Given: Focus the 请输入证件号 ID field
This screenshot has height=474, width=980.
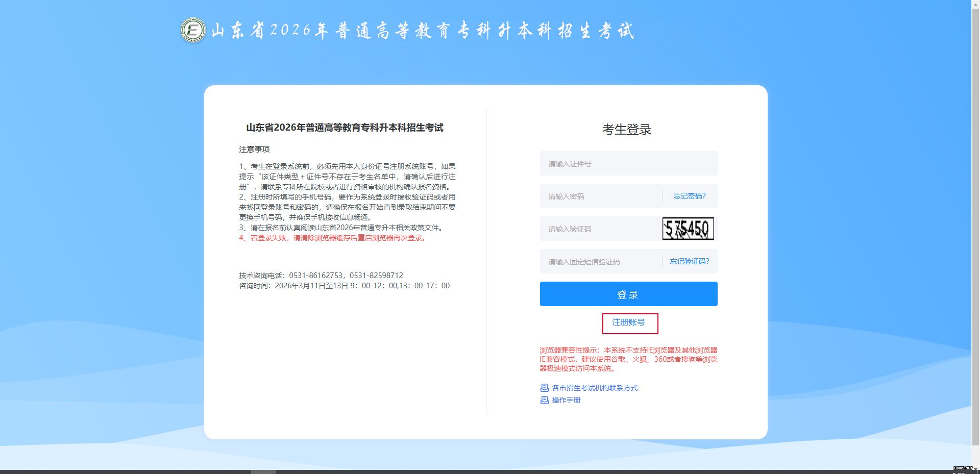Looking at the screenshot, I should (x=628, y=164).
